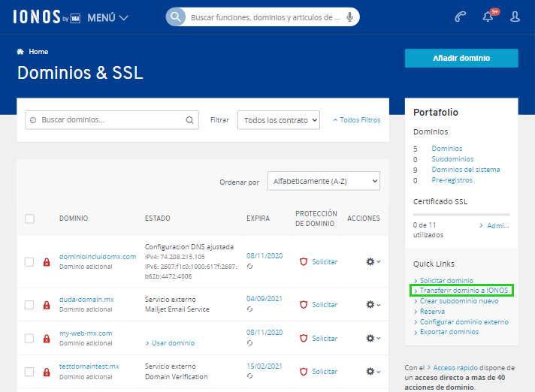The width and height of the screenshot is (535, 392).
Task: Open Dominios link in Portafolio
Action: 447,148
